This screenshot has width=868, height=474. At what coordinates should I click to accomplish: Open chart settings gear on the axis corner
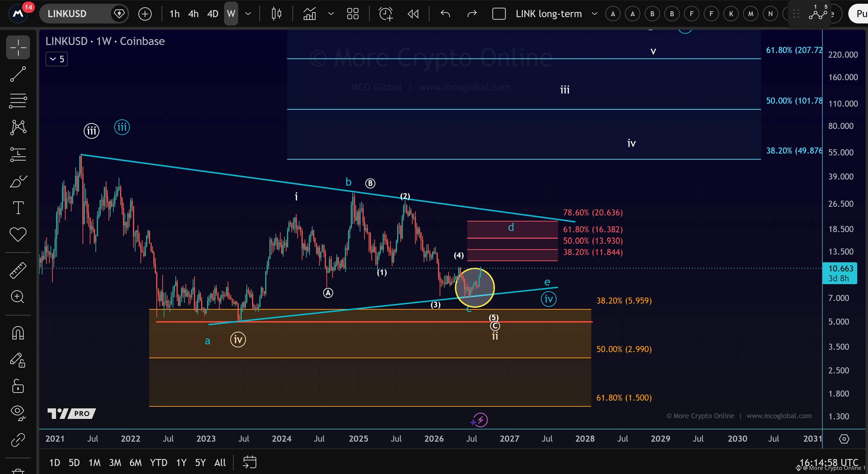[844, 439]
